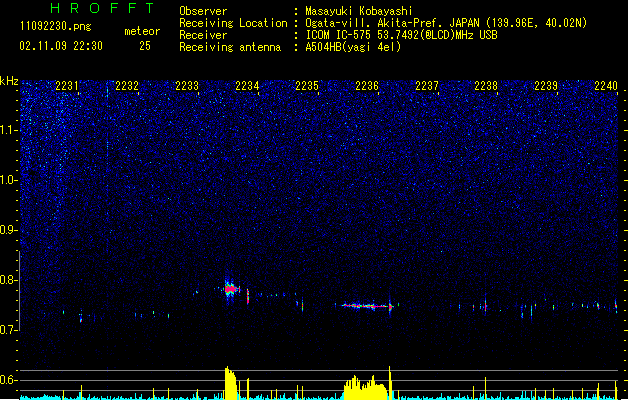The width and height of the screenshot is (629, 400).
Task: Click the 2233 time marker
Action: (187, 86)
